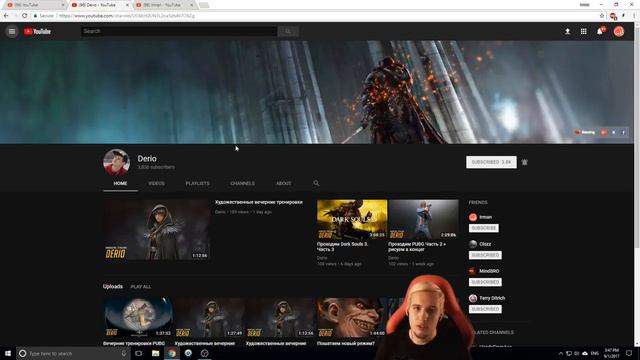Switch to the PLAYLISTS tab
The width and height of the screenshot is (640, 360).
(x=198, y=184)
